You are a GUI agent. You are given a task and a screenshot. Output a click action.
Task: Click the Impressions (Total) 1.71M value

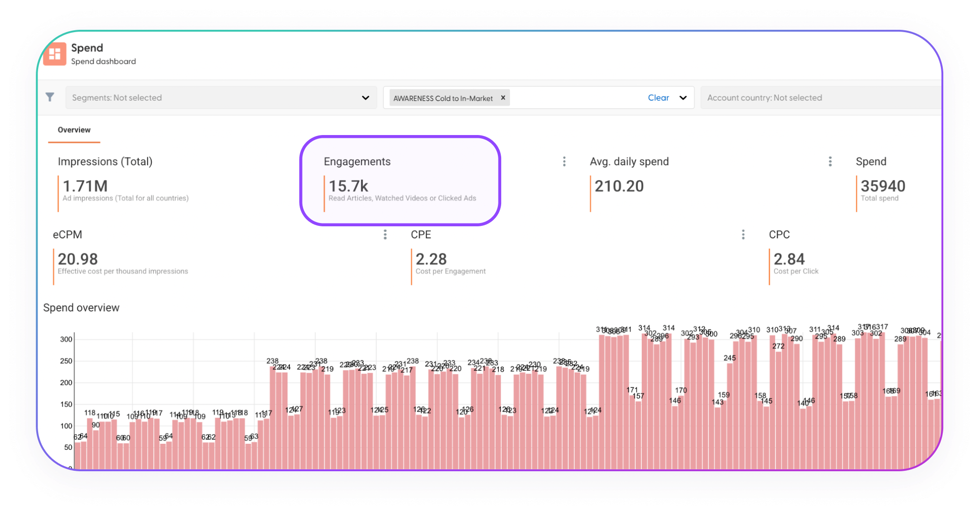(x=85, y=186)
